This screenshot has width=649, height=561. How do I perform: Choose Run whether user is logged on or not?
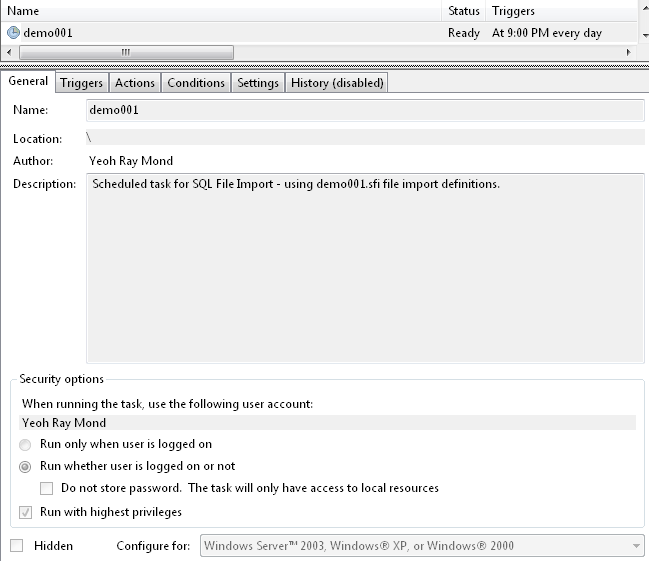[x=26, y=466]
